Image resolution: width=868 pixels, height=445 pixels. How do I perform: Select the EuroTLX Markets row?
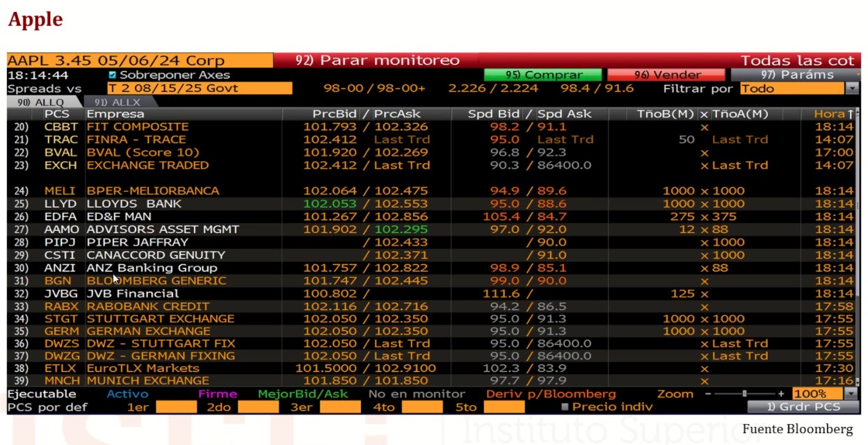tap(431, 369)
